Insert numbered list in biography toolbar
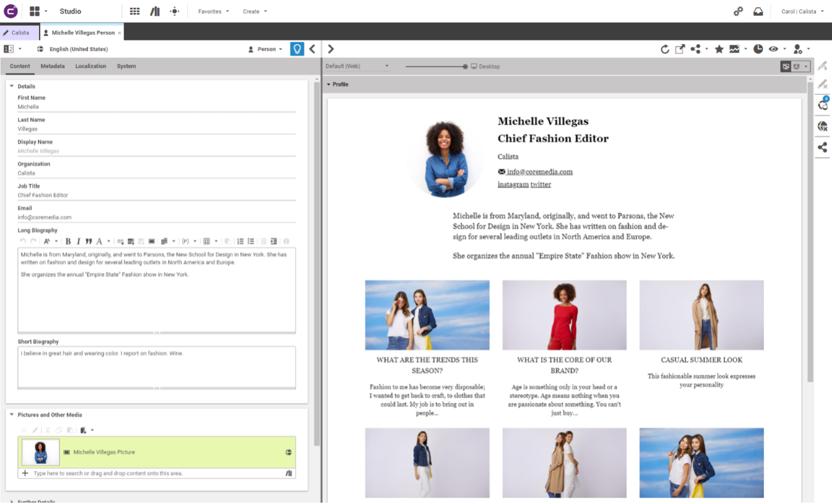The width and height of the screenshot is (832, 504). (240, 241)
